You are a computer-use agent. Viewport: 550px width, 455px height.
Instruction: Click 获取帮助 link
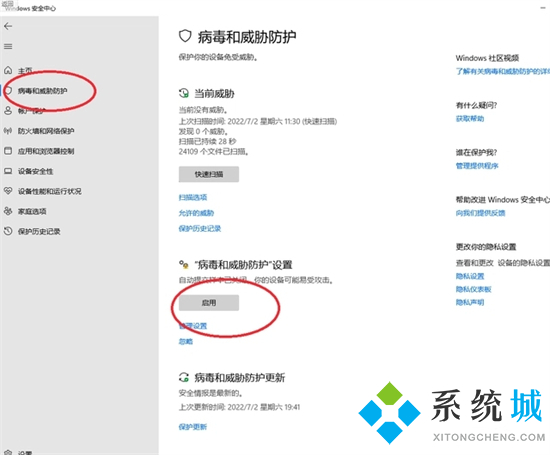point(470,119)
